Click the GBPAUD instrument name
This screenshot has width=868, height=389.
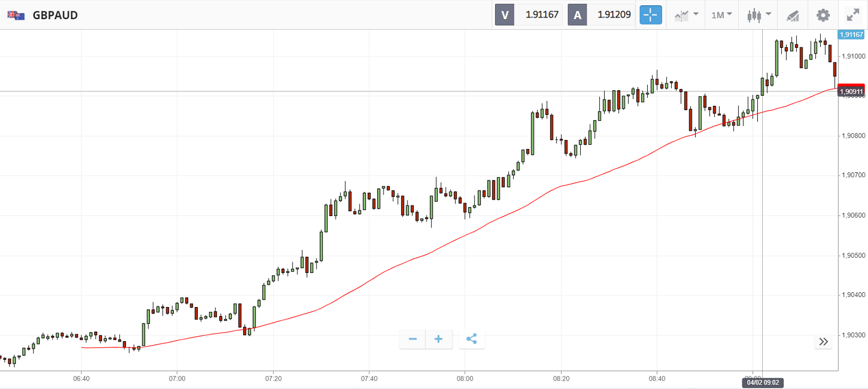pos(55,15)
